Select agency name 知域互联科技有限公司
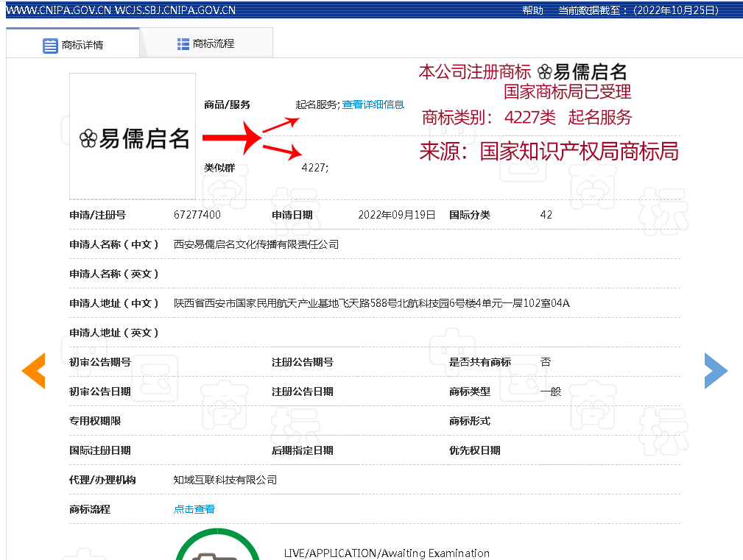This screenshot has width=743, height=560. coord(225,480)
